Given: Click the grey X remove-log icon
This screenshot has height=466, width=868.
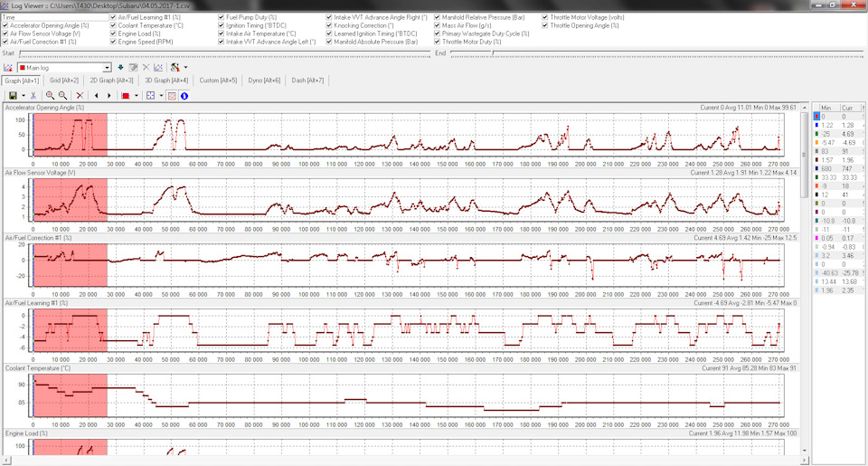Looking at the screenshot, I should [x=146, y=68].
